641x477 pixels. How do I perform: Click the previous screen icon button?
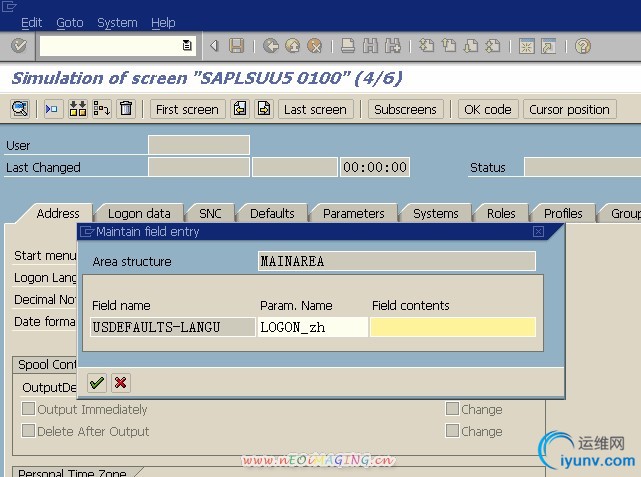(x=240, y=109)
